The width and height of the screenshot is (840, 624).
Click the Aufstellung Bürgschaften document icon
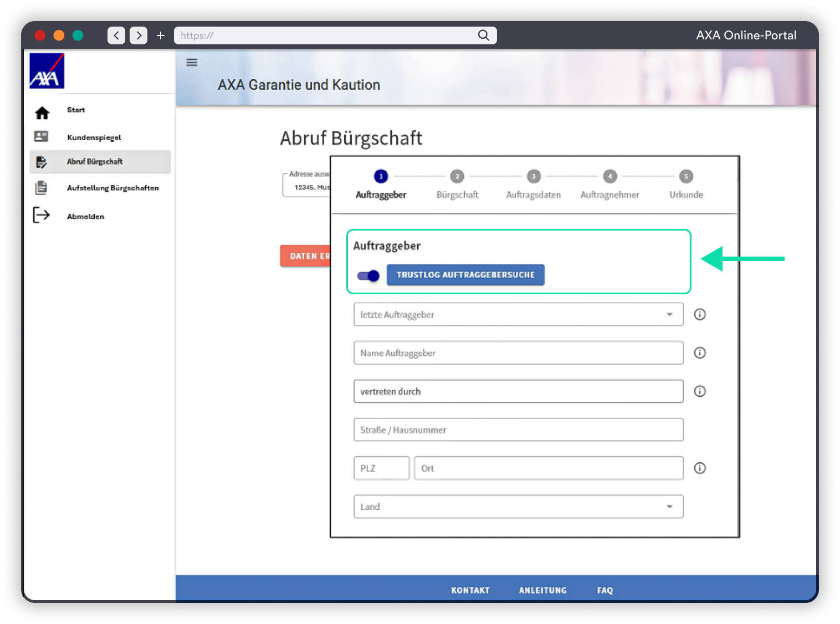tap(42, 188)
